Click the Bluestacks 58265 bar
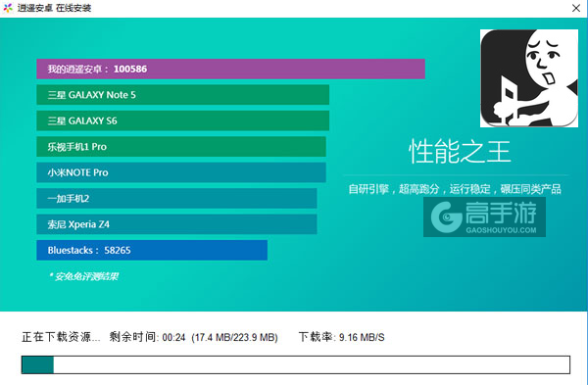 (152, 250)
